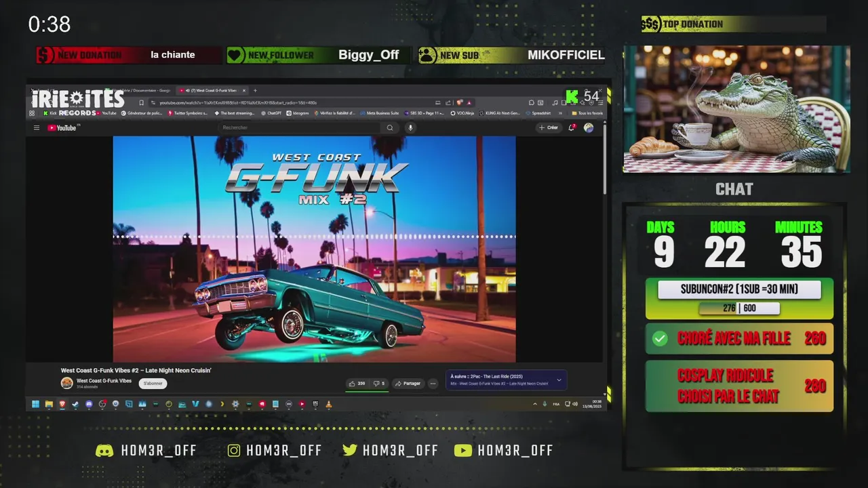Click the FRA language indicator in the tray
The height and width of the screenshot is (488, 868).
point(556,404)
